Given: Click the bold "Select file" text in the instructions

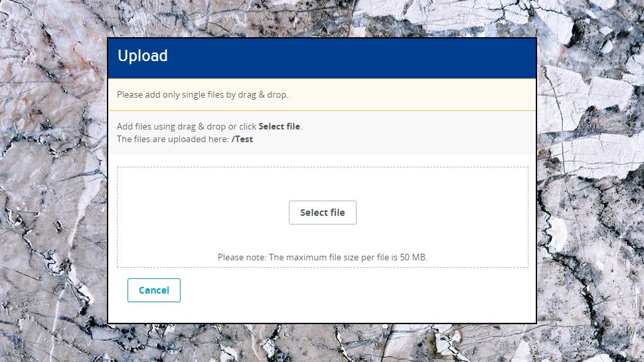Looking at the screenshot, I should click(280, 126).
